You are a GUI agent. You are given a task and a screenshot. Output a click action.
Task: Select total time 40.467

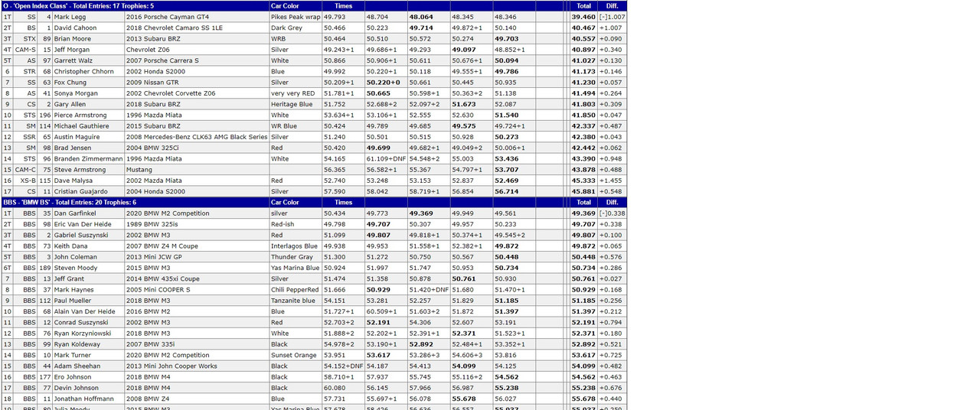point(583,28)
